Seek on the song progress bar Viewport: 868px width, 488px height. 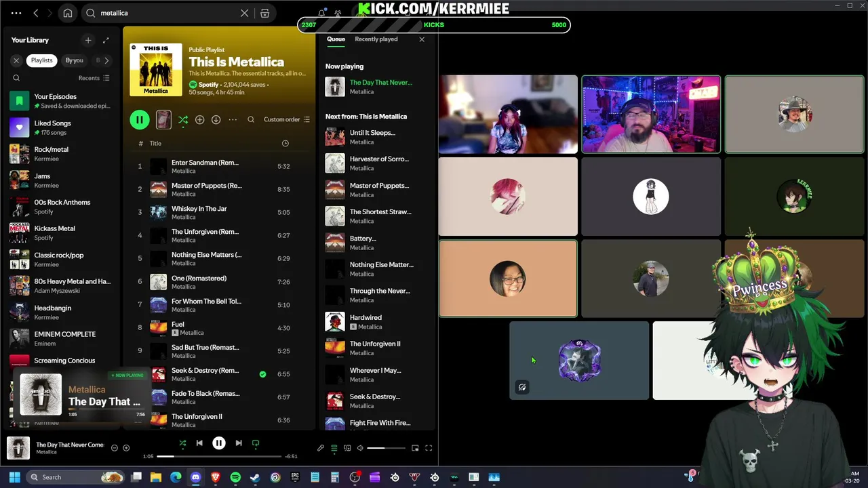(x=218, y=456)
